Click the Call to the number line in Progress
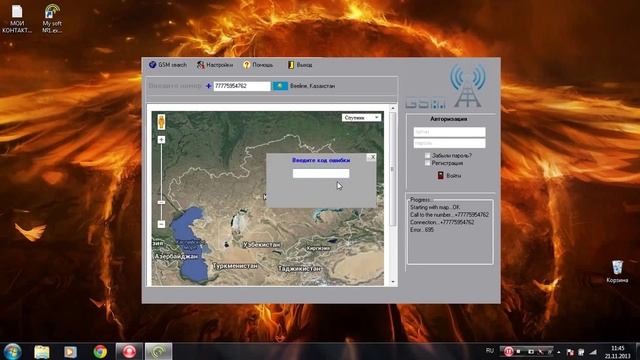Viewport: 640px width, 360px height. 449,215
